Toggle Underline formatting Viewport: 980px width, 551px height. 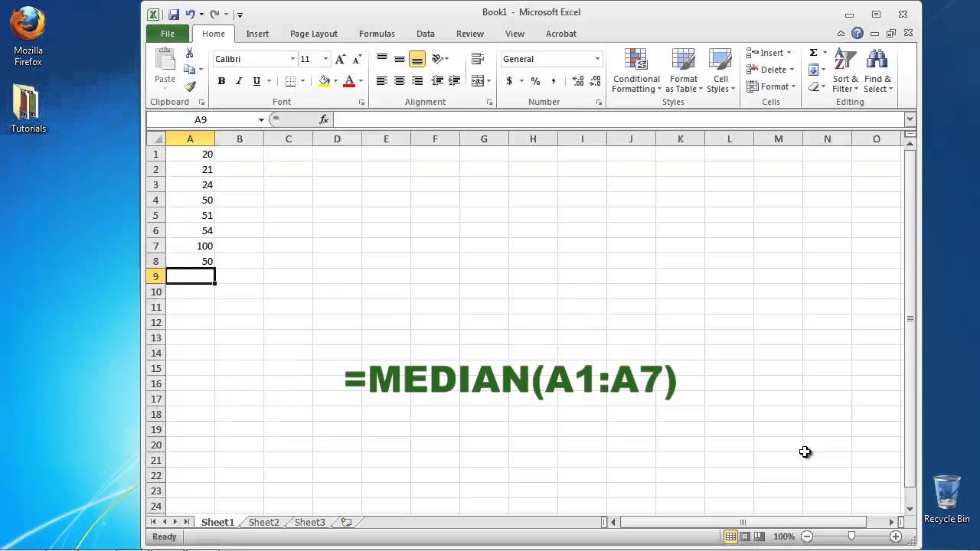[256, 81]
